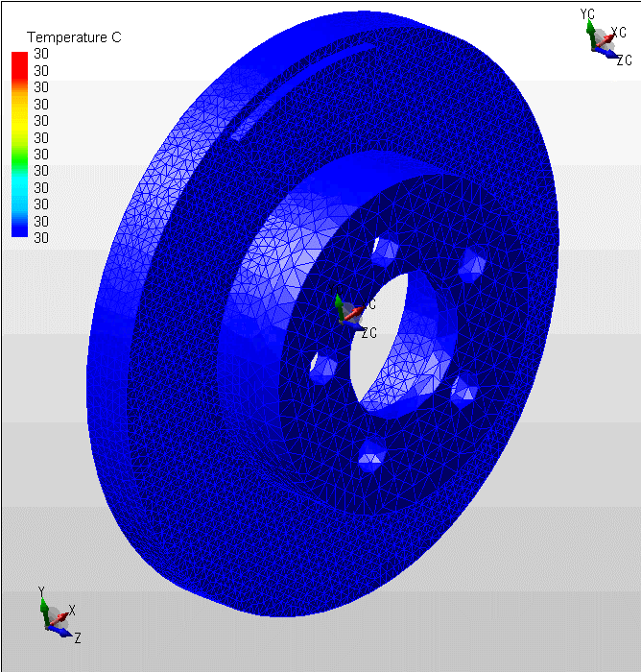The height and width of the screenshot is (672, 641).
Task: Select the topmost legend value 30
Action: 41,54
